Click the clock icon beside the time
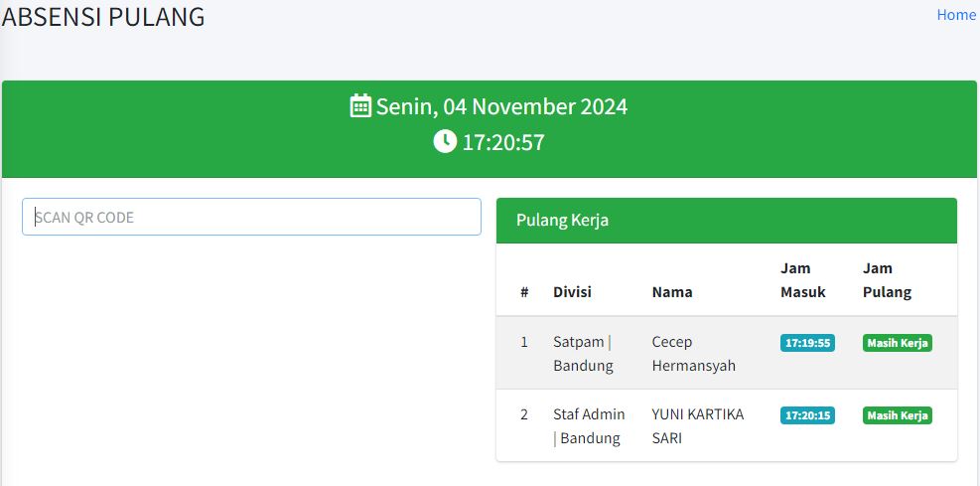980x486 pixels. [x=445, y=141]
